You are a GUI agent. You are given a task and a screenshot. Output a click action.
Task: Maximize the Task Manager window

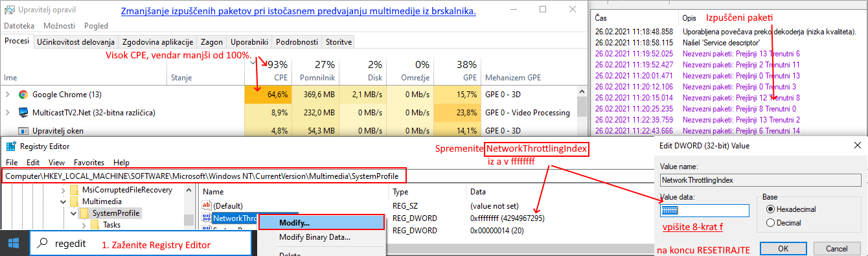[543, 10]
